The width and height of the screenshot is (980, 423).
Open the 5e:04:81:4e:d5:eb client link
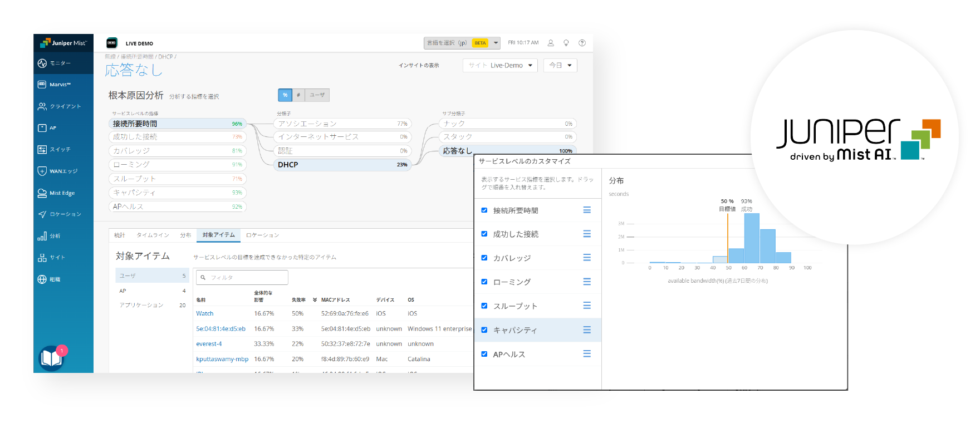[221, 329]
